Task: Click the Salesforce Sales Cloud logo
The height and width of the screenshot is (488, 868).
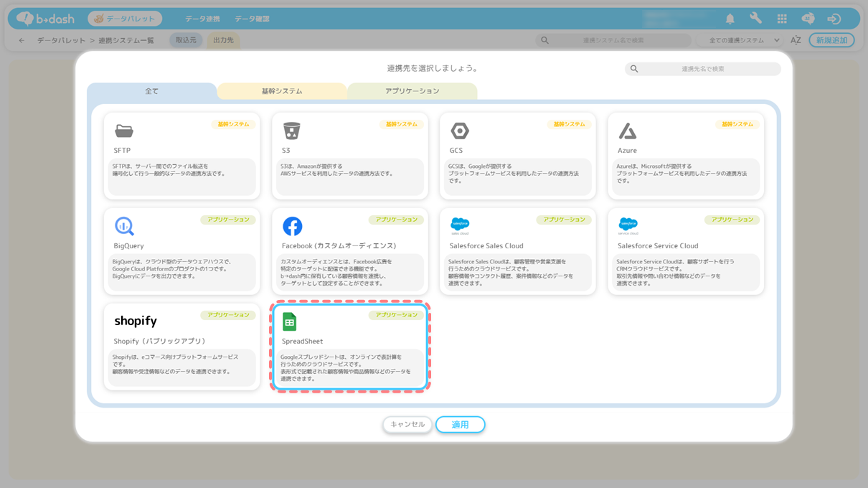Action: point(460,226)
